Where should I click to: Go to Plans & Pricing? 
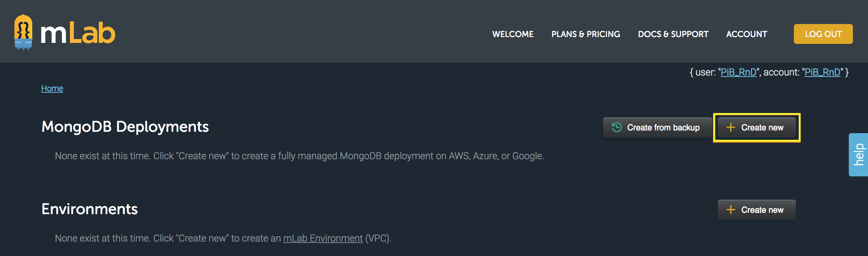click(586, 34)
